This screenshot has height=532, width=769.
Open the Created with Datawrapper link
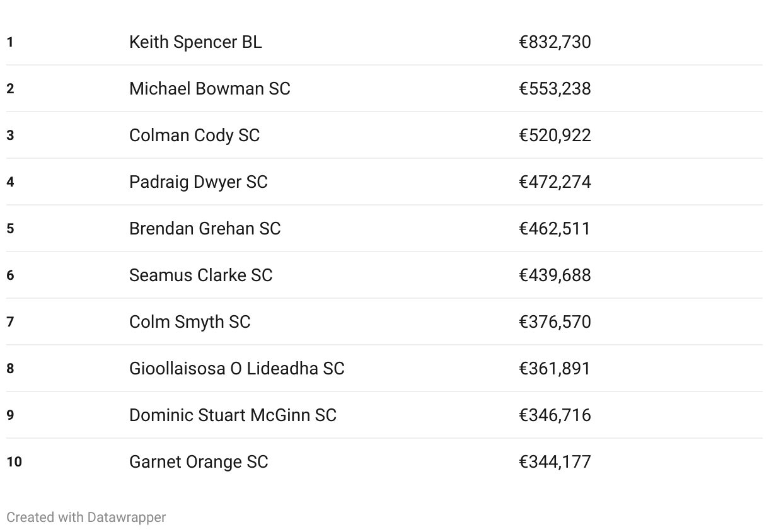tap(86, 518)
